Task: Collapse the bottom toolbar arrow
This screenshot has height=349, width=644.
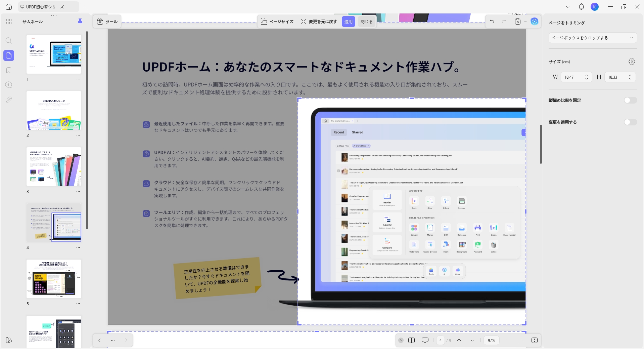Action: click(401, 340)
